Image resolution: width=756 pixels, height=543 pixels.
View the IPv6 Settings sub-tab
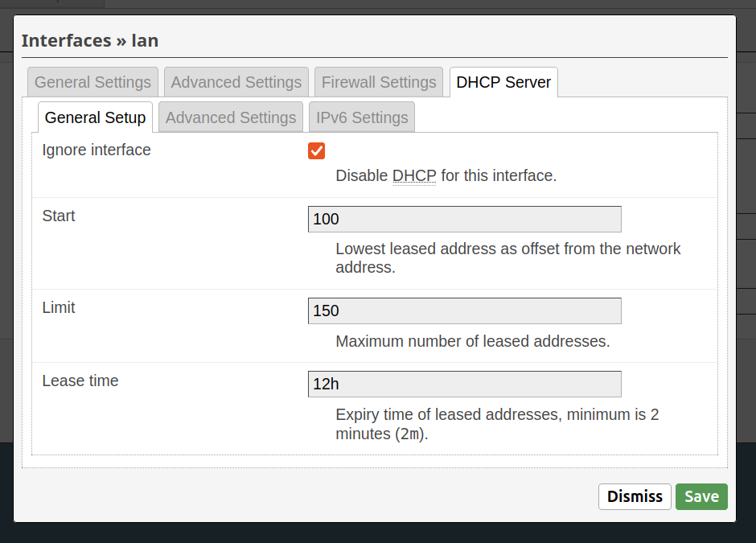click(361, 117)
